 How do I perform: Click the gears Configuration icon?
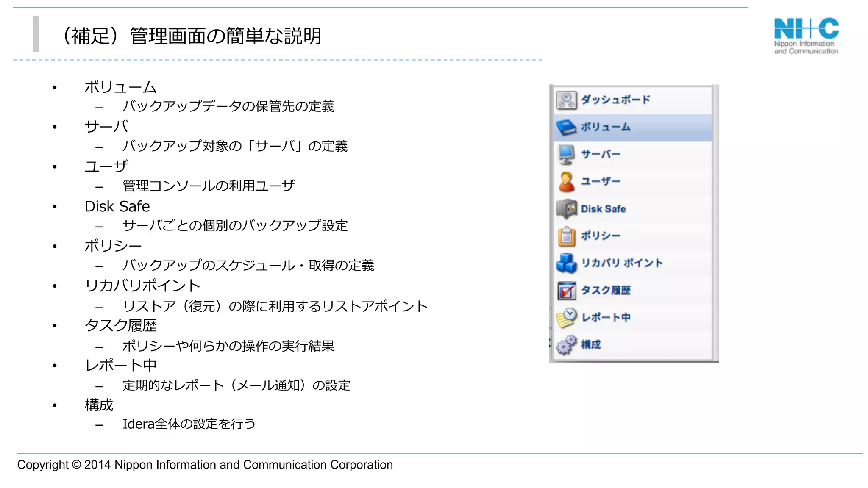[x=567, y=345]
